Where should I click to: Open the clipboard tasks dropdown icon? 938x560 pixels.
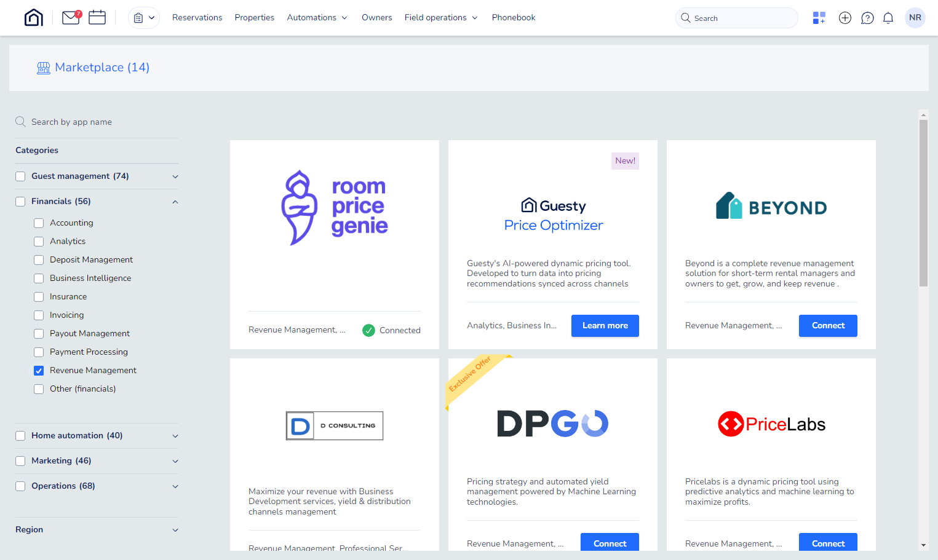pyautogui.click(x=144, y=18)
